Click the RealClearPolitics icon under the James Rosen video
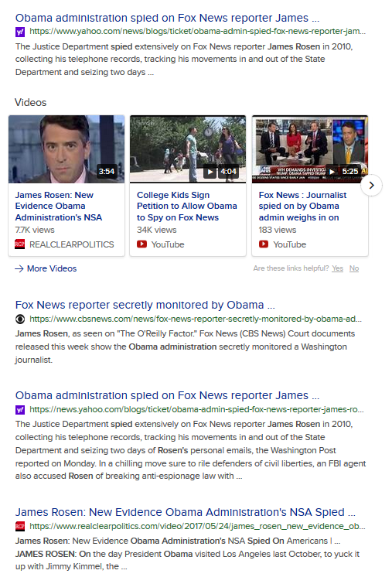 tap(20, 244)
